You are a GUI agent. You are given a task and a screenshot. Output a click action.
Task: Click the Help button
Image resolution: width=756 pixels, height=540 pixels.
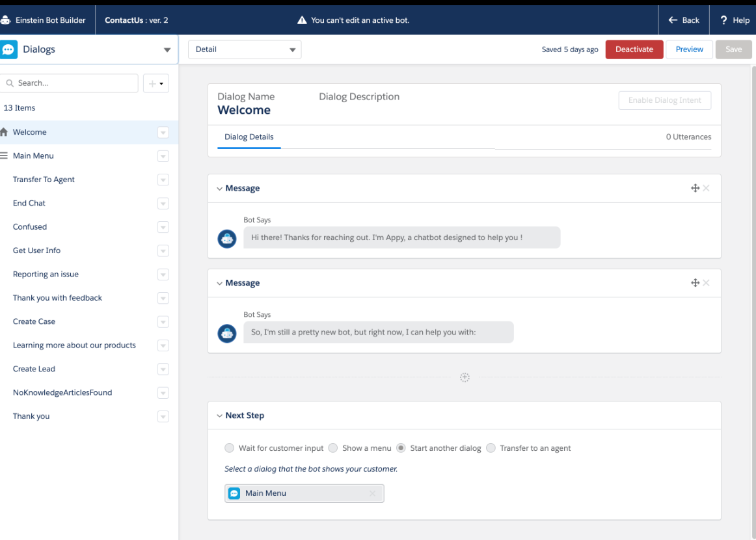[x=734, y=20]
